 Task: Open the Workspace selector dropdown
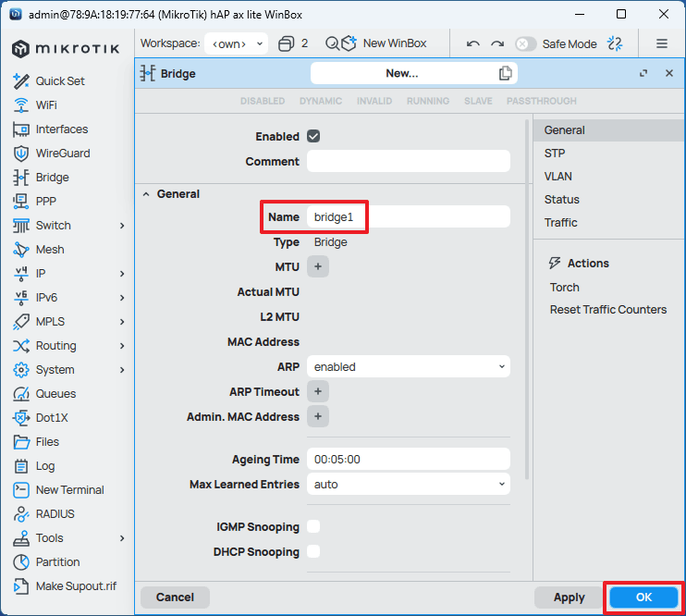point(237,43)
